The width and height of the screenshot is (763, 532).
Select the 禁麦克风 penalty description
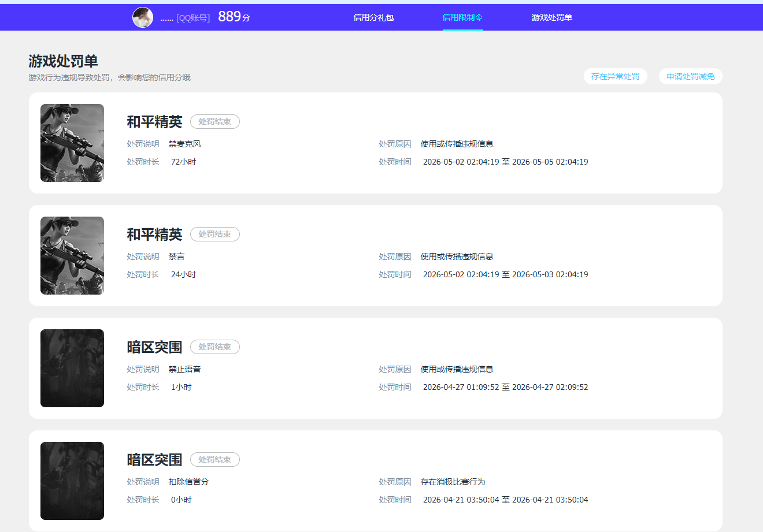[185, 144]
